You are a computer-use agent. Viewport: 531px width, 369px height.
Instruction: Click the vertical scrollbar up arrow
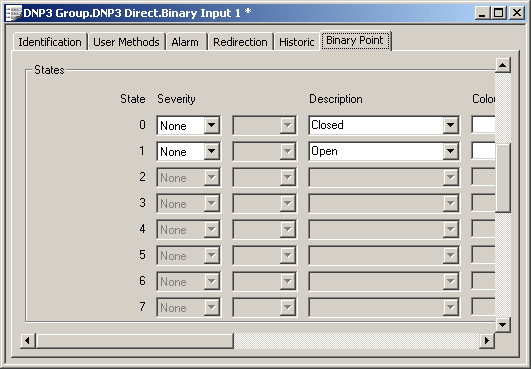point(503,65)
